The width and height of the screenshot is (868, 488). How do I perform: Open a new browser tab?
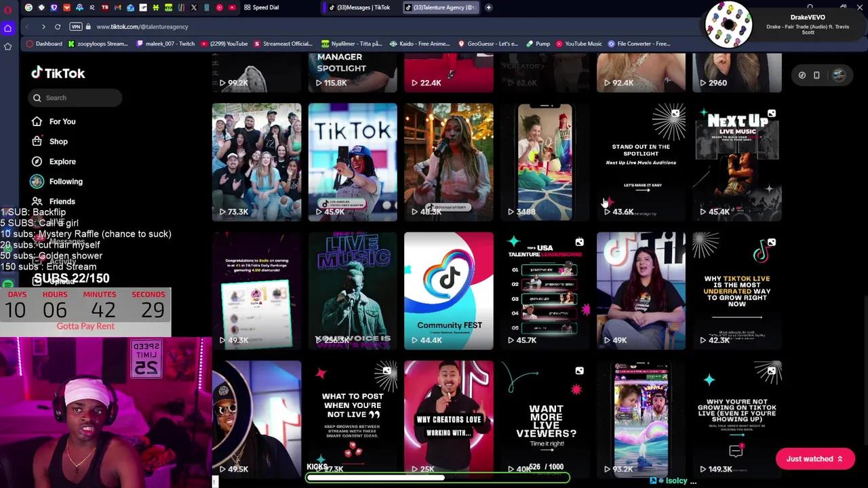489,7
